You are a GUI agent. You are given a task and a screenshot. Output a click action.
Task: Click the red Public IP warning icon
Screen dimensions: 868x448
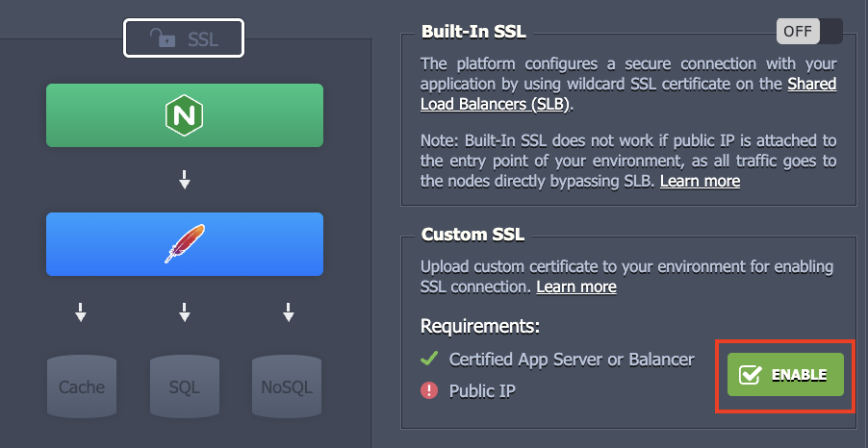point(429,391)
